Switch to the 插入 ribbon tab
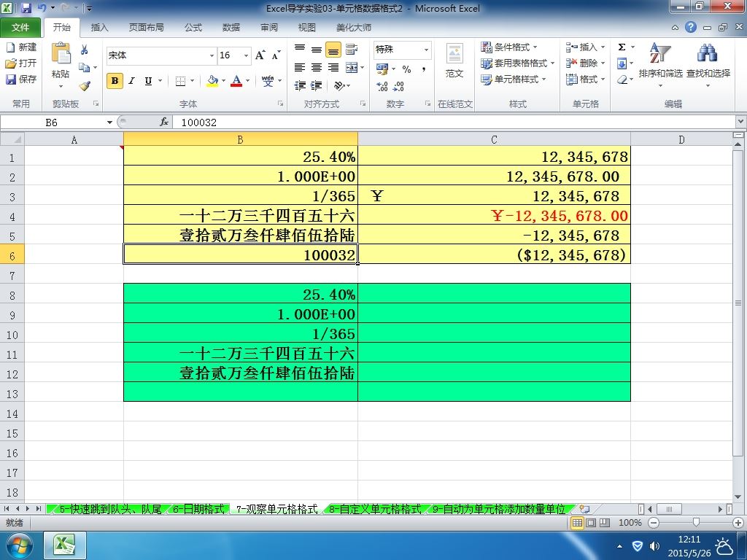Screen dimensions: 747x560 (x=99, y=28)
